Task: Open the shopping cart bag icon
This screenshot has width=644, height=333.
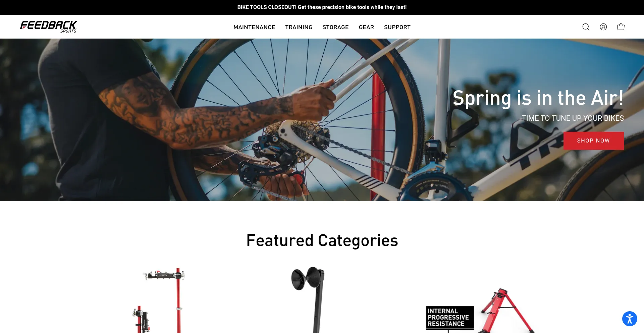Action: coord(621,27)
